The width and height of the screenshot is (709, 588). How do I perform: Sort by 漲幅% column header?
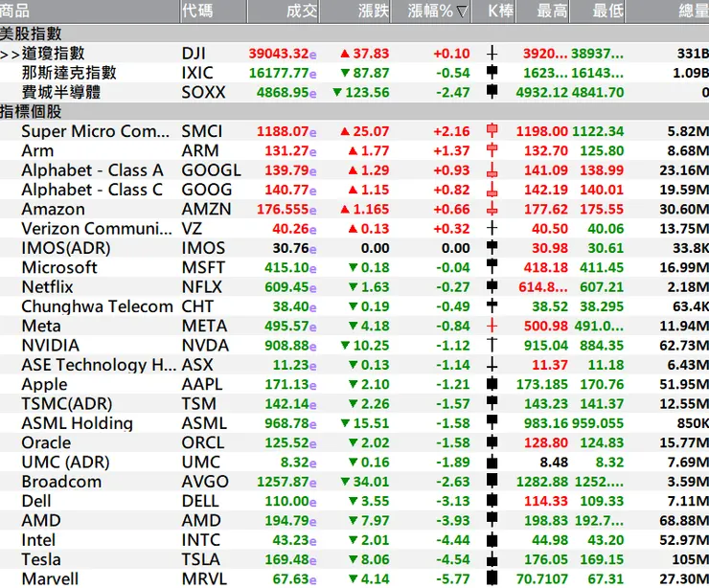[x=431, y=11]
